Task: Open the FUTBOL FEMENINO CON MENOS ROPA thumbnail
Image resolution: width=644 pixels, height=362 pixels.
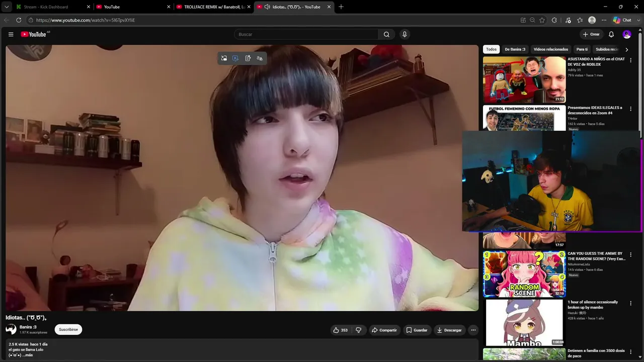Action: [524, 118]
